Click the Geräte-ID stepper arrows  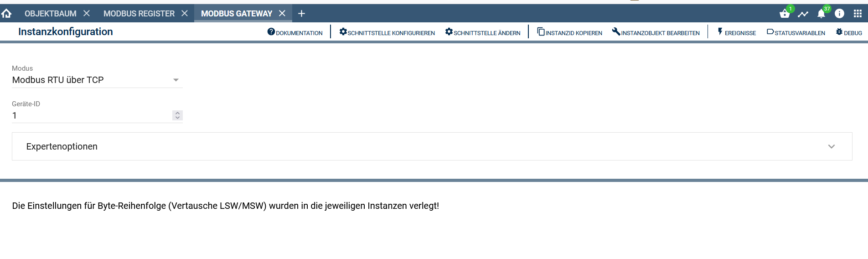[x=177, y=115]
